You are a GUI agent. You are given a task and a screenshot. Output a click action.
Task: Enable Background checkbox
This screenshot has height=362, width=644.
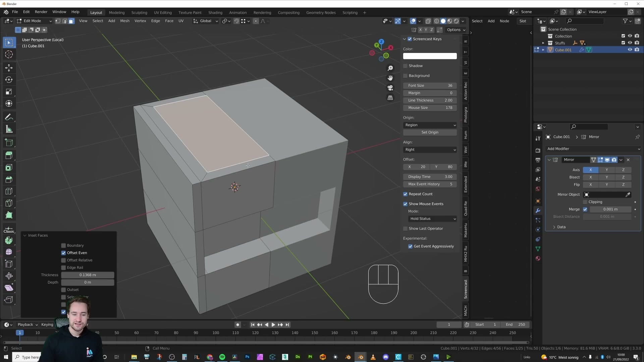405,76
